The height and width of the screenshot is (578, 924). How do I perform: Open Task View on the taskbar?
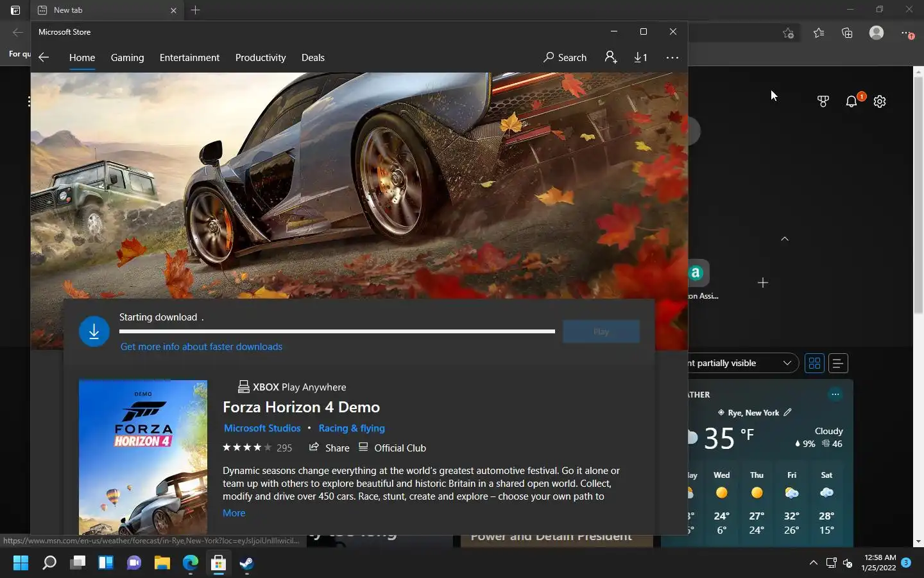(x=78, y=563)
